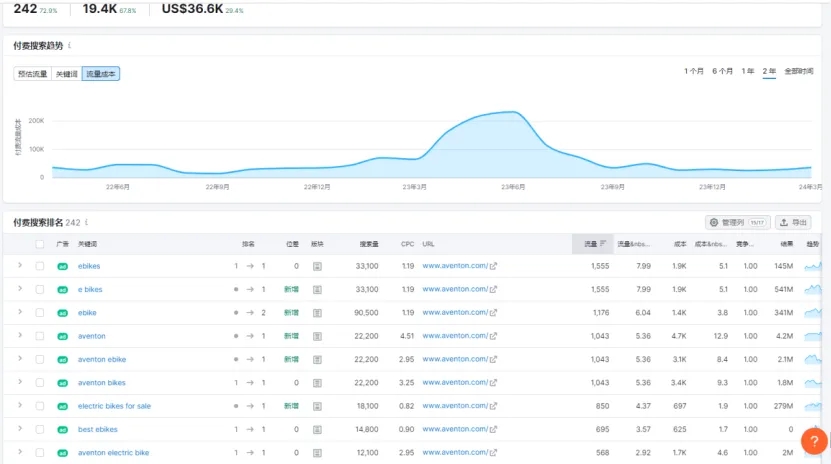Click info icon beside 付费搜索趋势 title
This screenshot has width=831, height=464.
(69, 46)
